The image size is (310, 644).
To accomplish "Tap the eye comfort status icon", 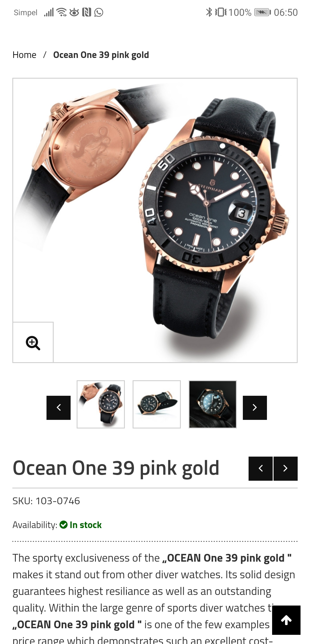I will pyautogui.click(x=74, y=12).
